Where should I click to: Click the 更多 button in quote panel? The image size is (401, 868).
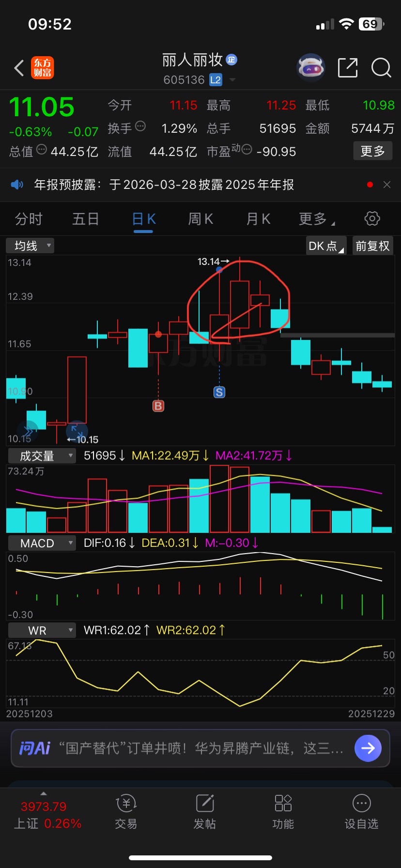coord(372,151)
